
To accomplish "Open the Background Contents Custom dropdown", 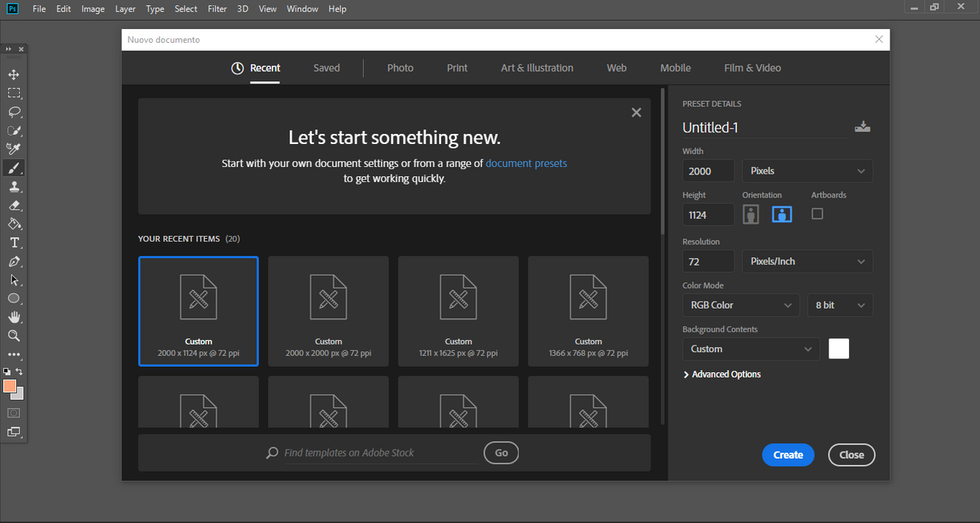I will [751, 348].
